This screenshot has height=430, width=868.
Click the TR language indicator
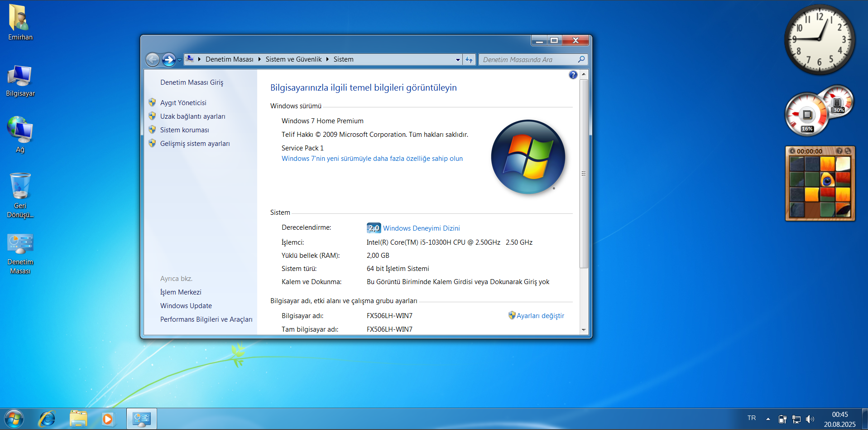pyautogui.click(x=752, y=418)
